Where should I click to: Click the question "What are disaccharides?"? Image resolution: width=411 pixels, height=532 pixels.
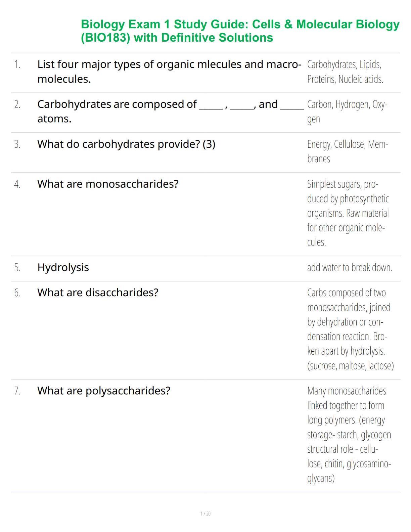coord(98,293)
